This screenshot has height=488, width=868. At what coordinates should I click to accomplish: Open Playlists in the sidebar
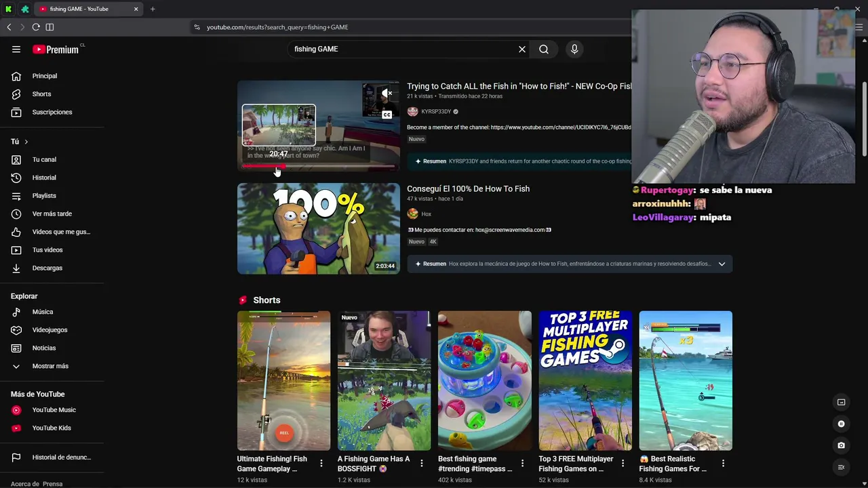[44, 196]
